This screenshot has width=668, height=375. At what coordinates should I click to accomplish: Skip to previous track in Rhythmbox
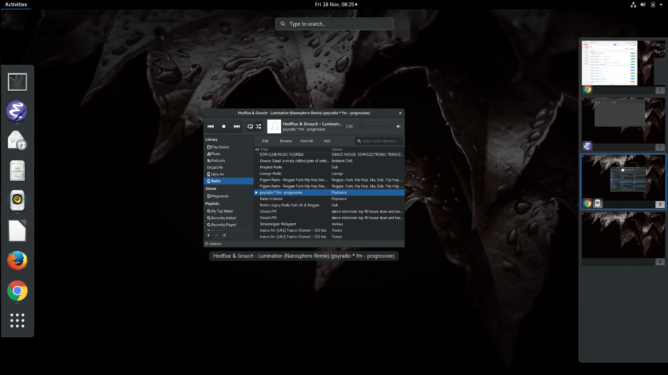pos(210,127)
